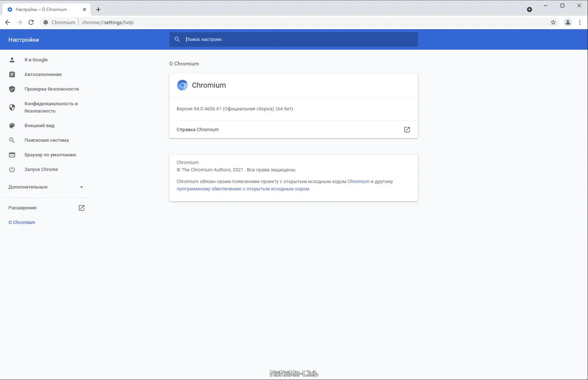Click the palette icon for Внешний вид
The height and width of the screenshot is (380, 588).
[x=12, y=126]
